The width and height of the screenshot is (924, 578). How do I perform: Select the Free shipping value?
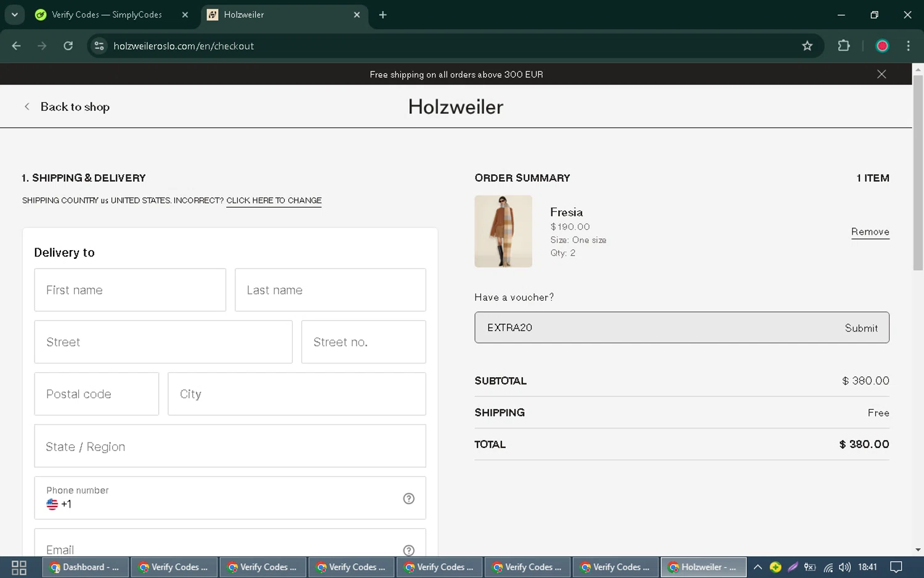(878, 413)
